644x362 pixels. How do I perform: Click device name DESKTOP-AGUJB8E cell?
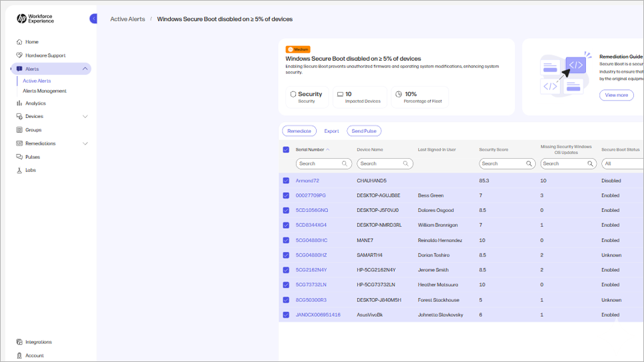378,195
